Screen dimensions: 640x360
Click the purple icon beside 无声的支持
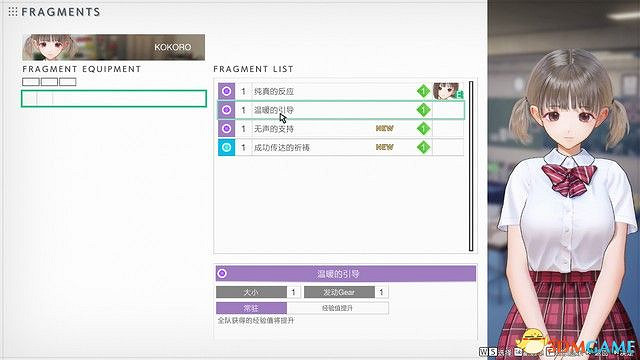(226, 129)
